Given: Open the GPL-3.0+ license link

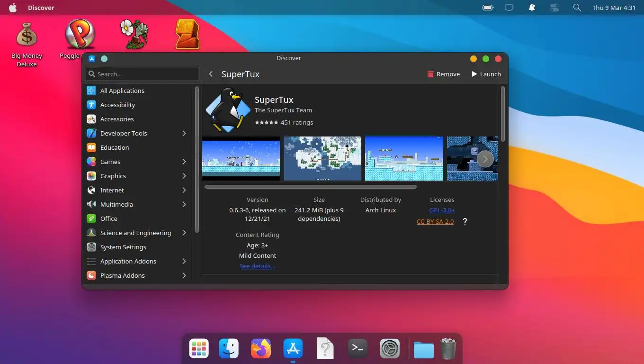Looking at the screenshot, I should coord(442,210).
